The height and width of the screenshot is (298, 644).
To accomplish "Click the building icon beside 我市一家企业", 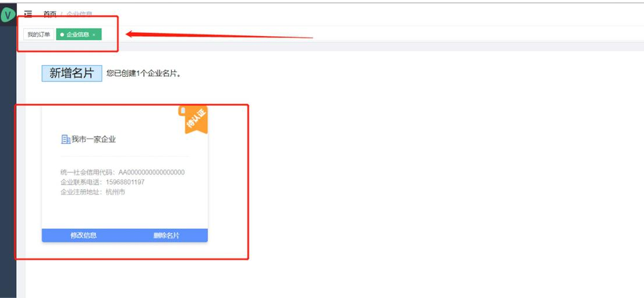I will click(x=65, y=140).
